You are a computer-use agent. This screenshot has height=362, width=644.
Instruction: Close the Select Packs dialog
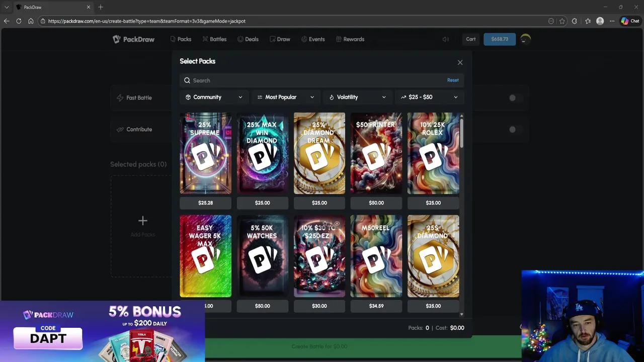(460, 62)
